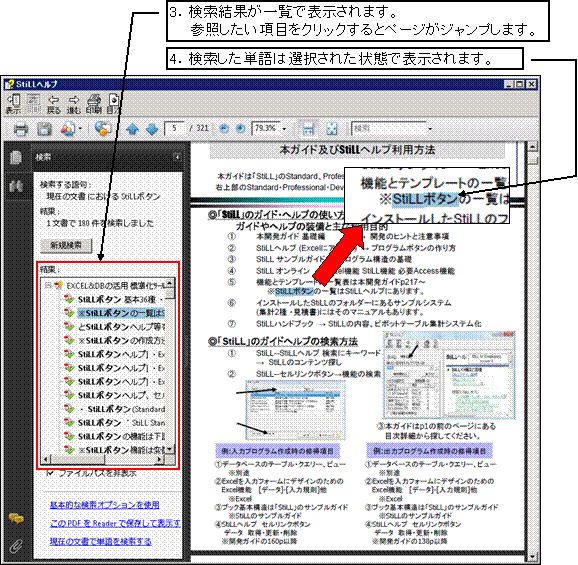Click the 検索 toolbar search field
578x565 pixels.
click(388, 129)
